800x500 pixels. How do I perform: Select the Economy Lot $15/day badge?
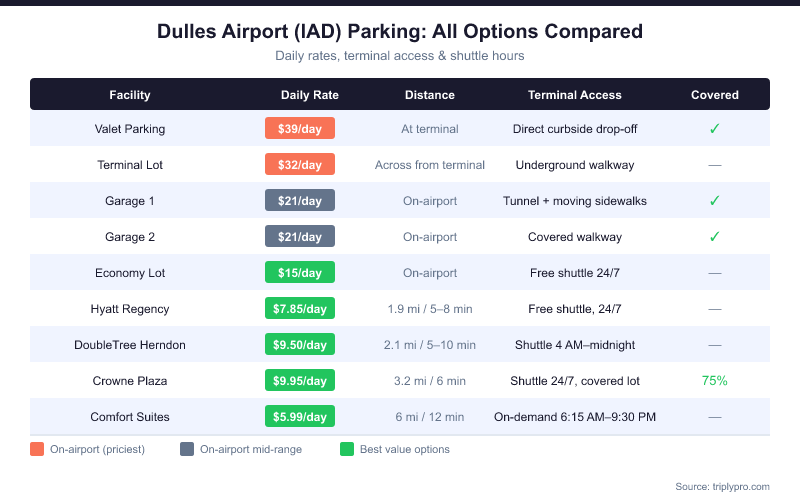[x=300, y=273]
